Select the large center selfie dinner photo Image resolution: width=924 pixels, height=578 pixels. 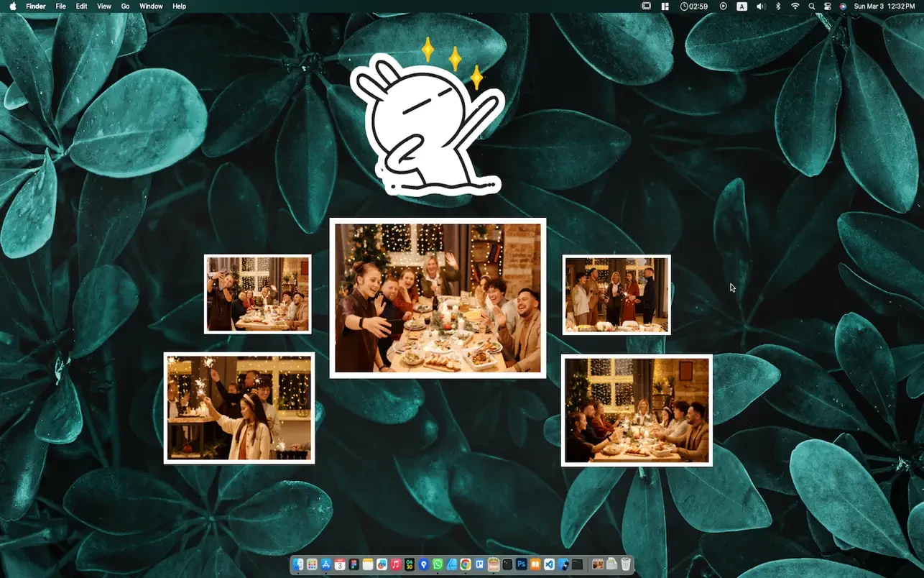[x=438, y=298]
